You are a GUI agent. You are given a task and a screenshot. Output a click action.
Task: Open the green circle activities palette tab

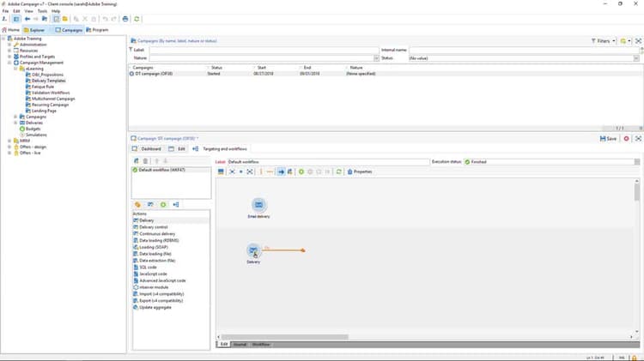pos(163,205)
